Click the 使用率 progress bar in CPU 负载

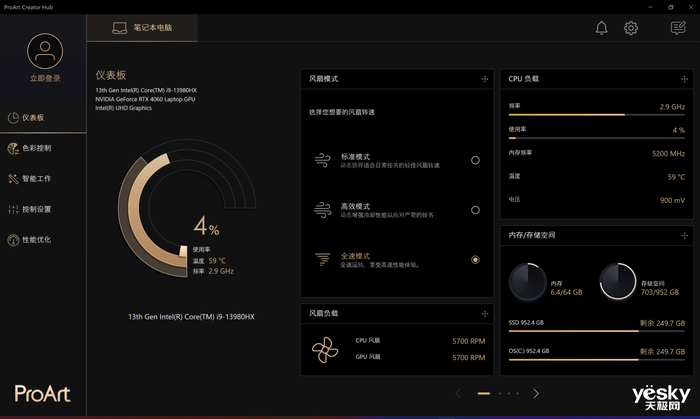click(x=596, y=138)
